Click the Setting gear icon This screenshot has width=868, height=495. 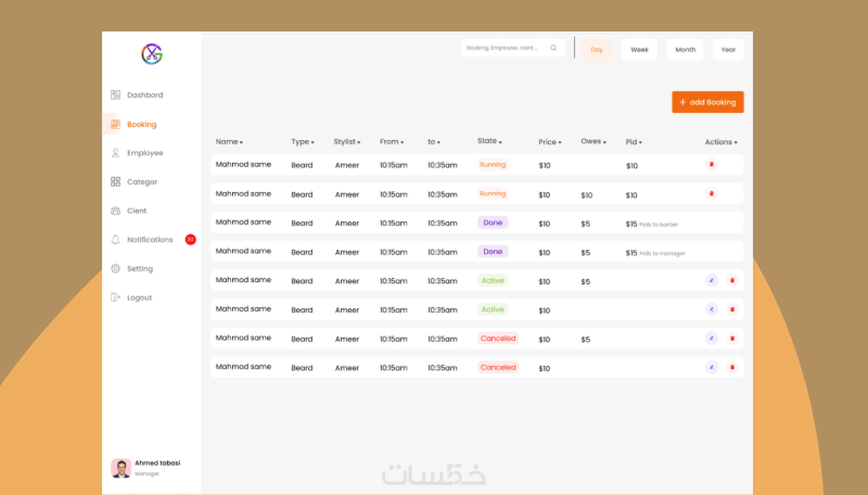pos(115,268)
